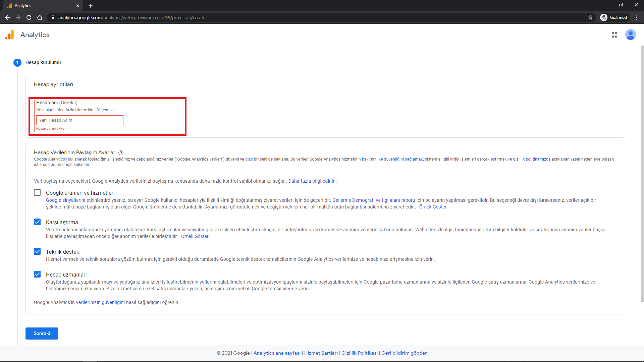Click help icon next to Paylaşım Ayarları
644x362 pixels.
point(121,153)
